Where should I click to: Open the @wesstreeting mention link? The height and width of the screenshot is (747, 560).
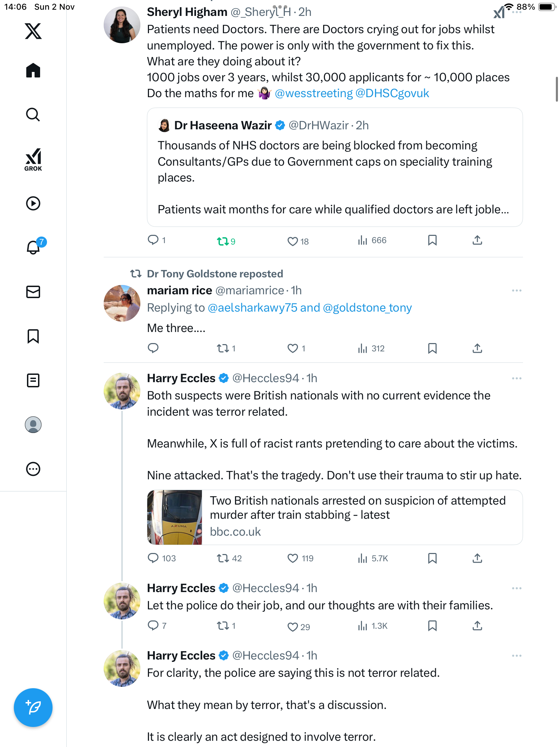tap(314, 93)
